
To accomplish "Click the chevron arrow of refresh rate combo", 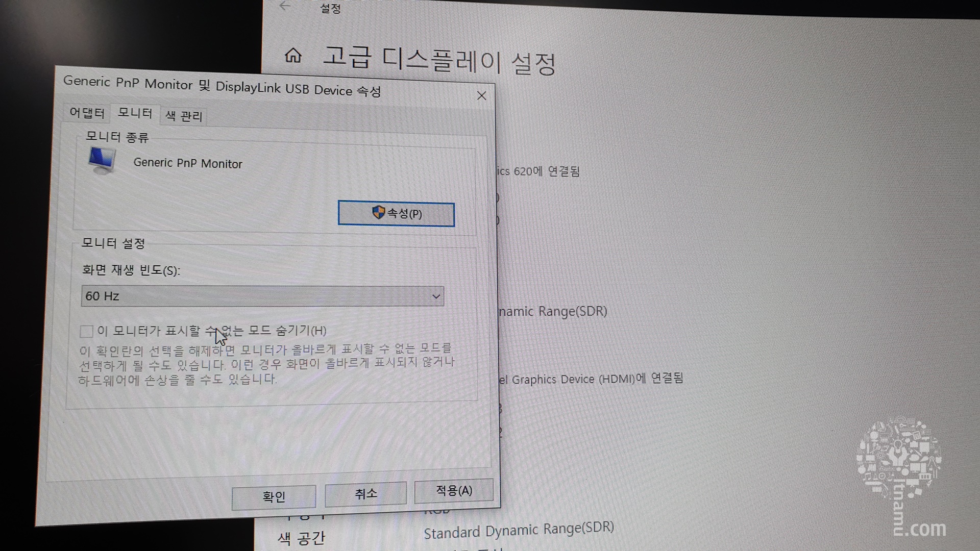I will click(436, 296).
